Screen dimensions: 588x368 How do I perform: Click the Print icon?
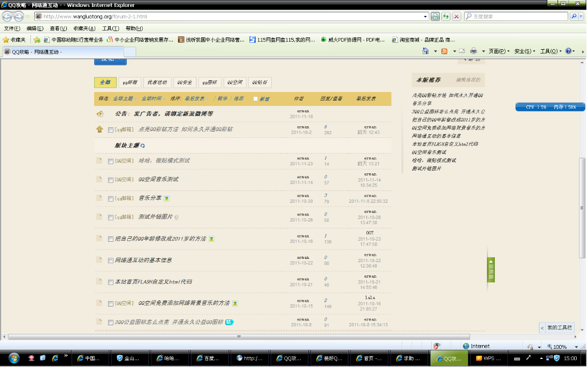pyautogui.click(x=474, y=51)
